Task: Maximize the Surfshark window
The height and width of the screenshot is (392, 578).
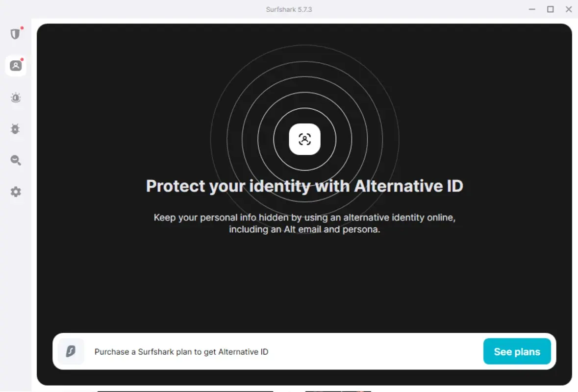Action: click(x=550, y=9)
